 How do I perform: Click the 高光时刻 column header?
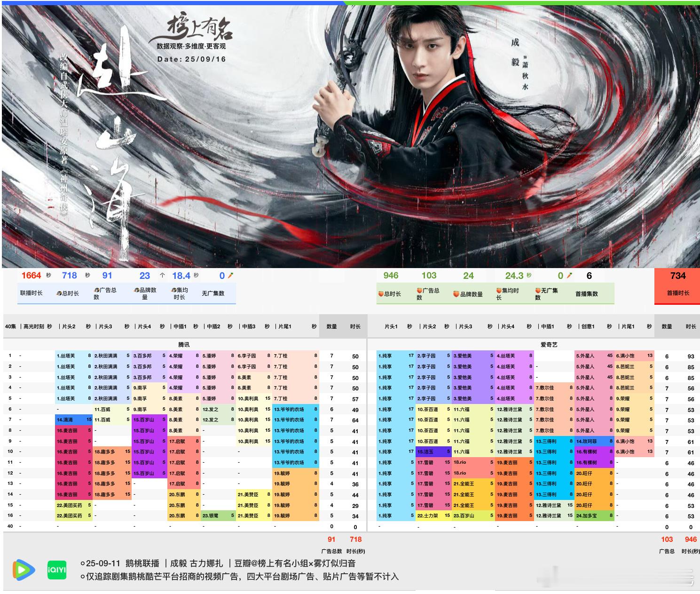34,326
